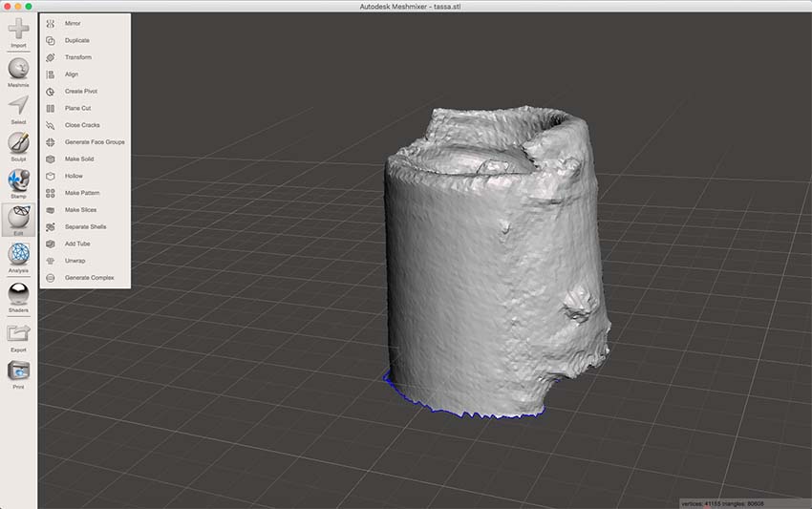
Task: Click the Add Tube icon
Action: pos(51,244)
